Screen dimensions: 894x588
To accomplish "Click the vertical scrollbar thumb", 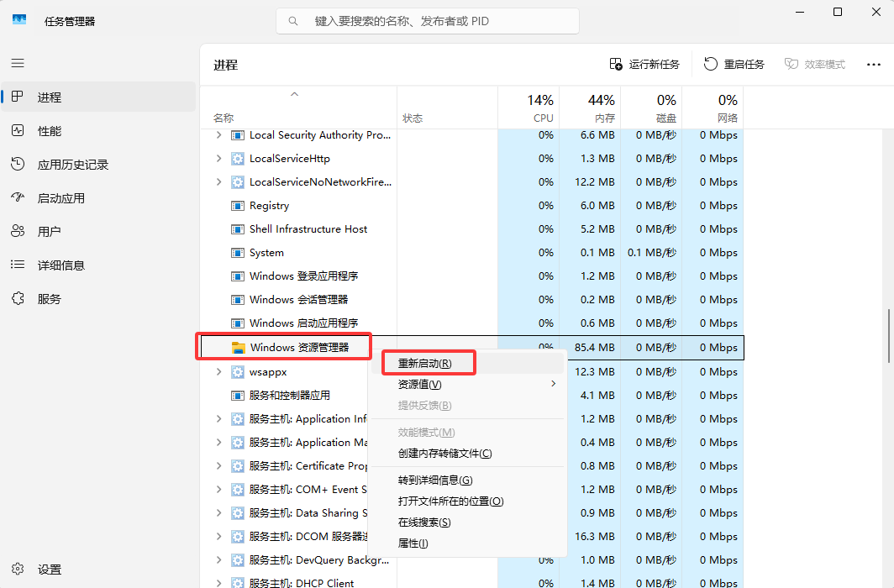I will point(889,336).
